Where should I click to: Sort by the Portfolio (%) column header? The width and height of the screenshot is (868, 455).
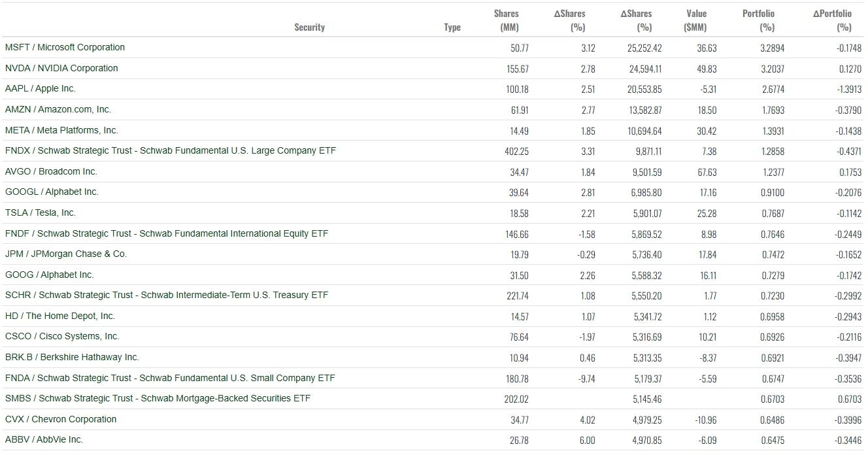coord(759,20)
